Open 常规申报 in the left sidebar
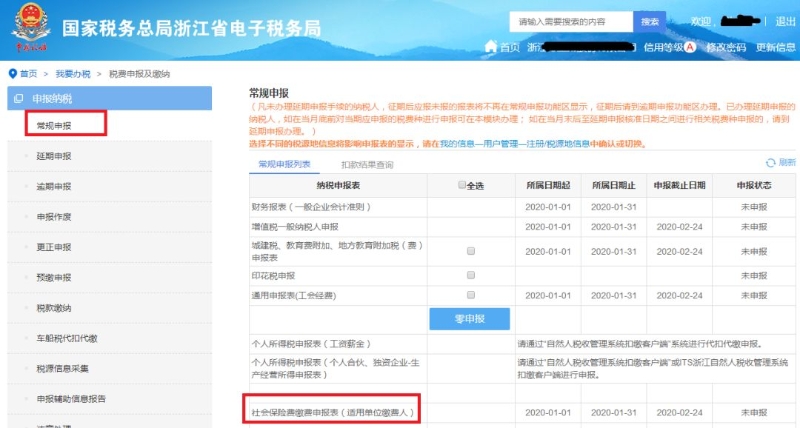The width and height of the screenshot is (800, 428). [54, 126]
